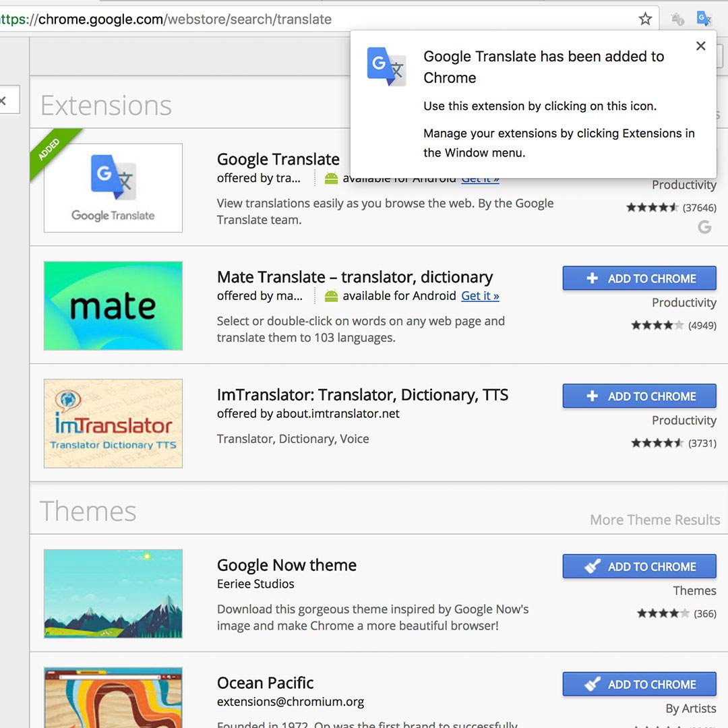Click Eeriee Studios author name
728x728 pixels.
click(x=256, y=584)
